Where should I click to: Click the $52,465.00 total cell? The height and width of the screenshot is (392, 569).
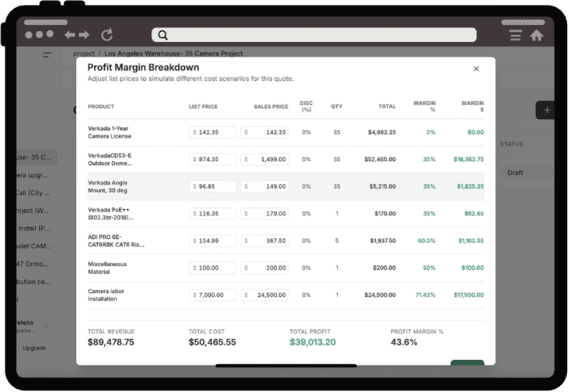[380, 159]
